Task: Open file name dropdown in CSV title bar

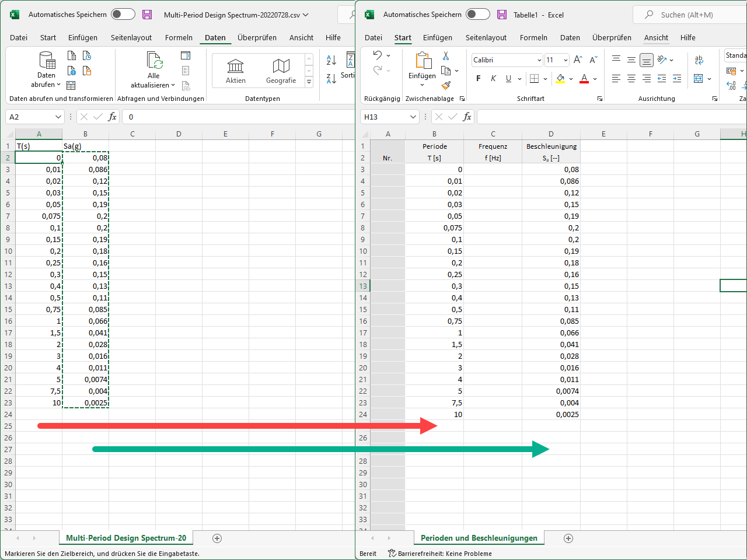Action: [306, 15]
